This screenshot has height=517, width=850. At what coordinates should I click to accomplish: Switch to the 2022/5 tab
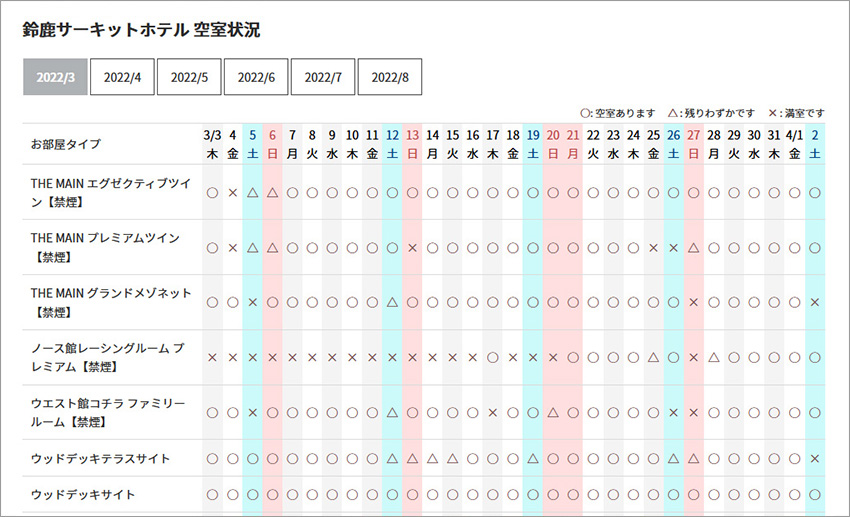(x=189, y=77)
